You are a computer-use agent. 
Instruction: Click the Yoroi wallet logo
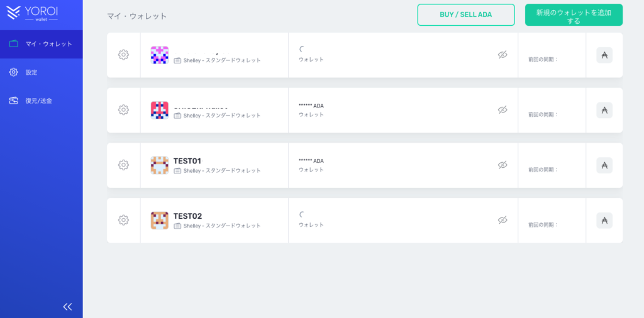pyautogui.click(x=32, y=13)
